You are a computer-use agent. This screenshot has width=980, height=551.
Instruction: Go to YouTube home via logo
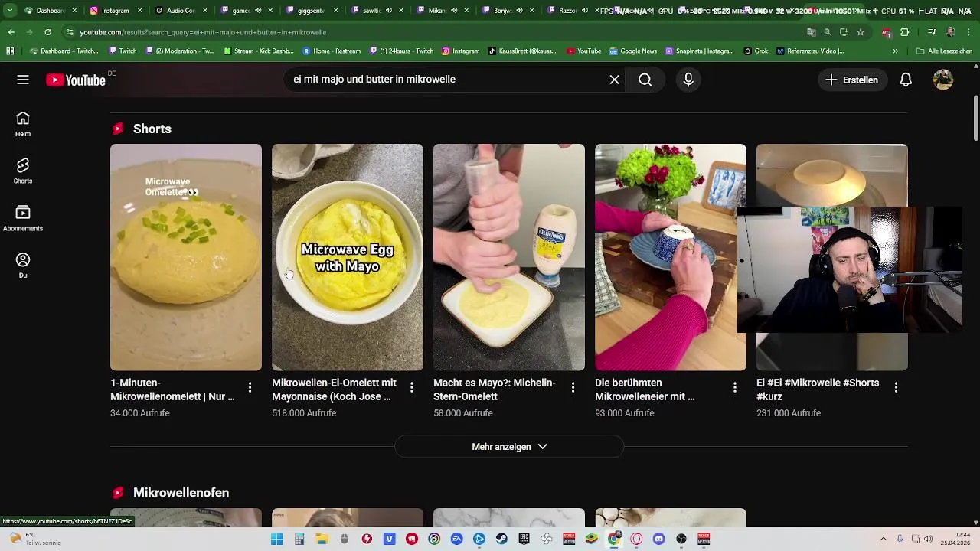point(76,80)
